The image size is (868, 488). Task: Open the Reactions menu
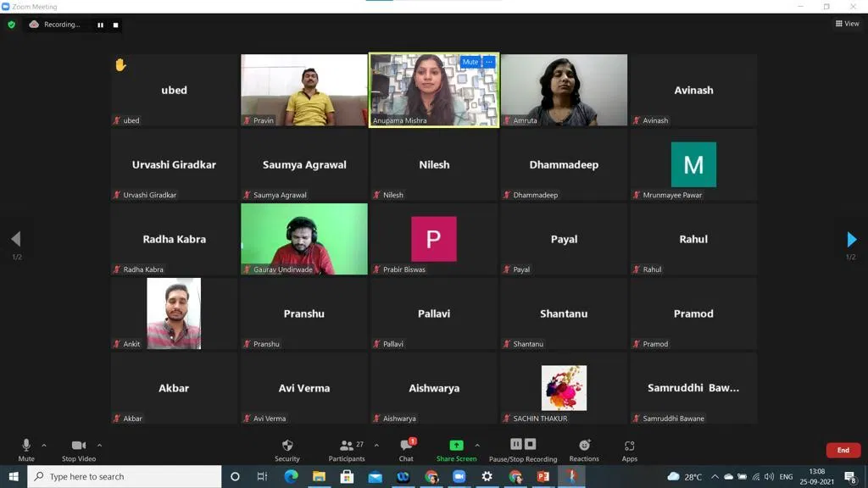pyautogui.click(x=583, y=450)
